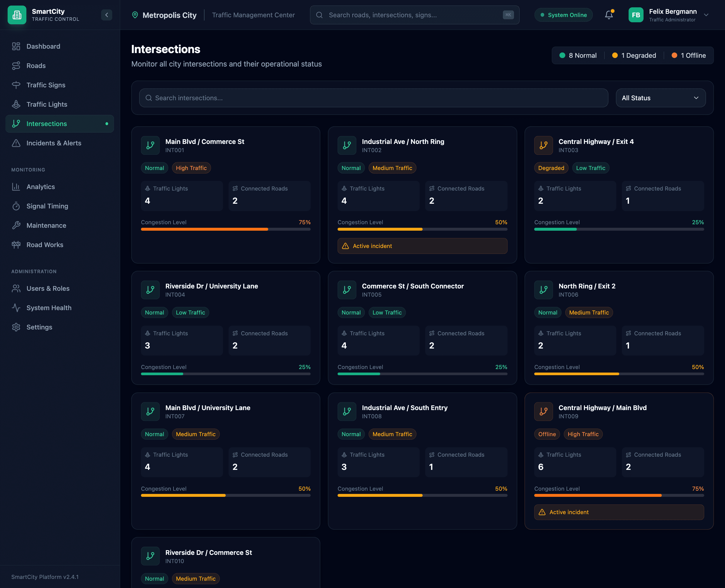Select the Signal Timing timer icon
Image resolution: width=725 pixels, height=588 pixels.
(16, 206)
